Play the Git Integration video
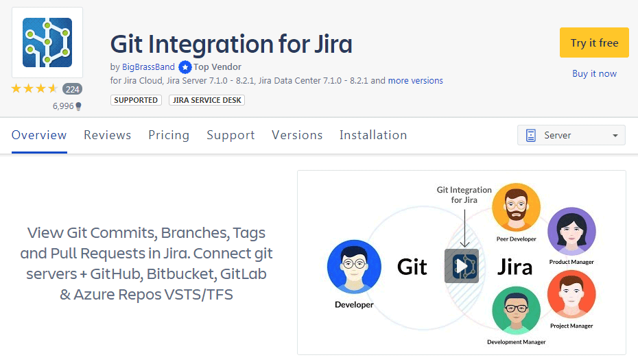 [462, 266]
